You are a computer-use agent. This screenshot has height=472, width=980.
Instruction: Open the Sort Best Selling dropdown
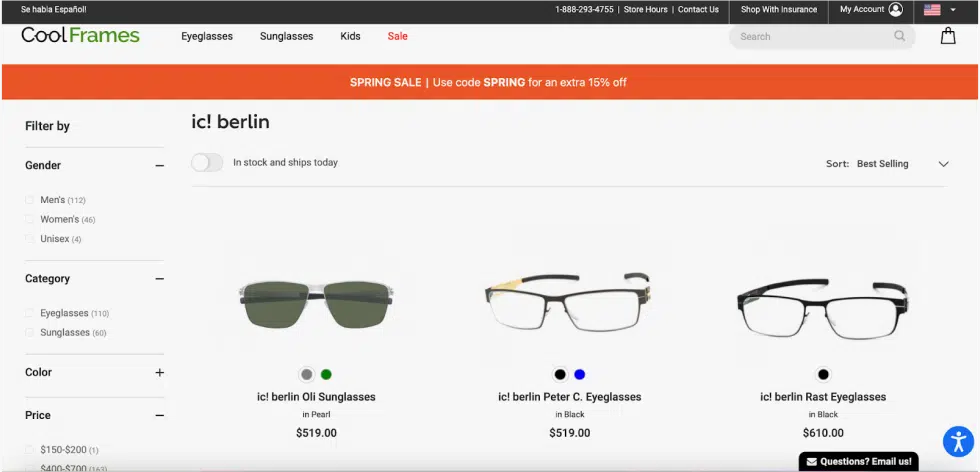coord(888,164)
